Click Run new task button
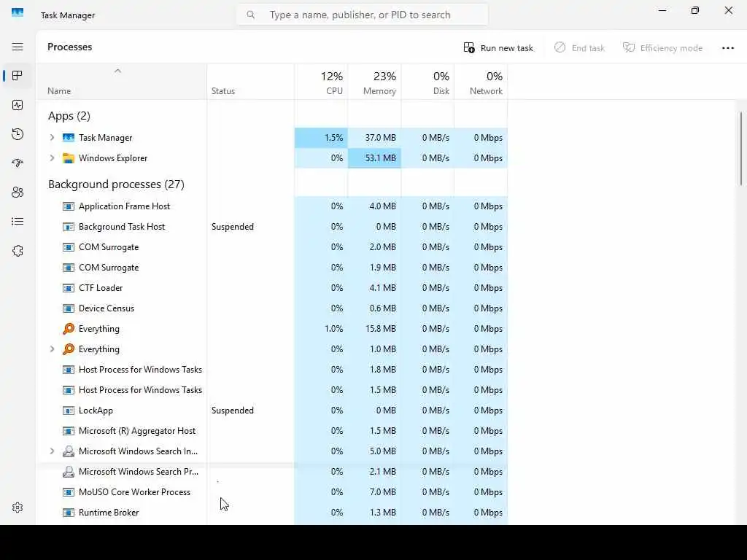Image resolution: width=747 pixels, height=560 pixels. (x=498, y=47)
